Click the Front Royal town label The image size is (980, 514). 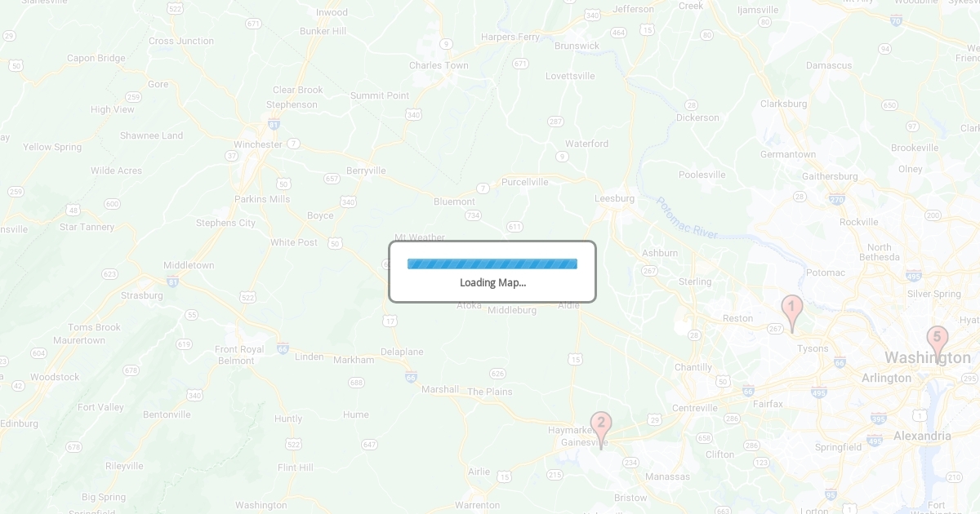coord(240,349)
